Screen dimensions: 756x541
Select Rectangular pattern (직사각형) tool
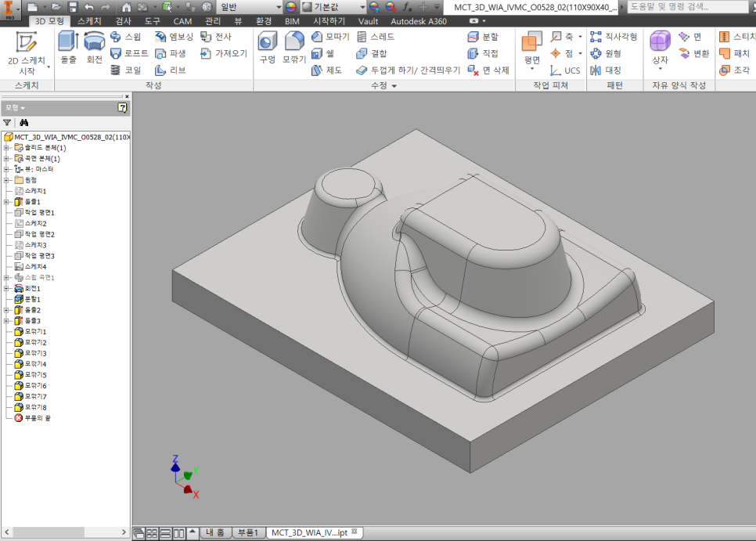[614, 37]
